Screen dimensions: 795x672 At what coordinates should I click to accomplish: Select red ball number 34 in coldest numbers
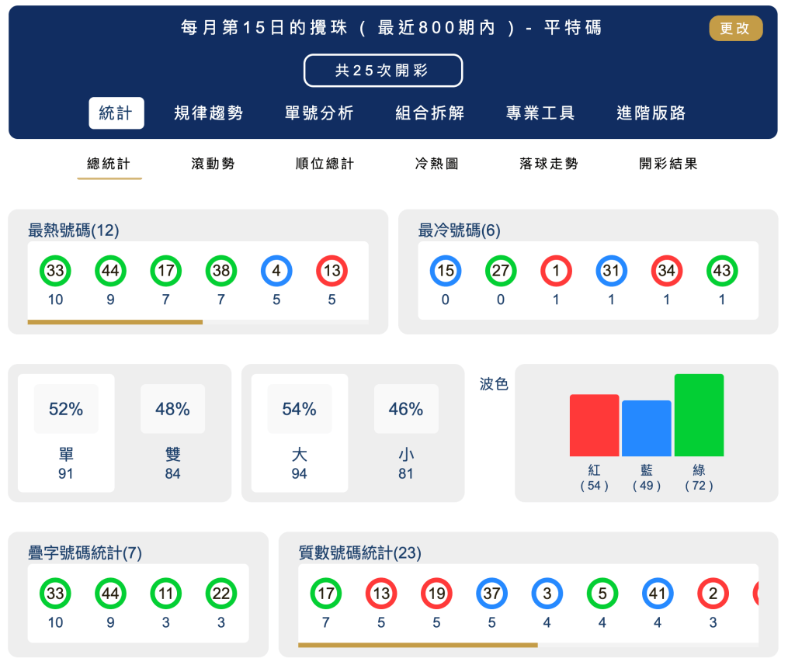(x=667, y=272)
